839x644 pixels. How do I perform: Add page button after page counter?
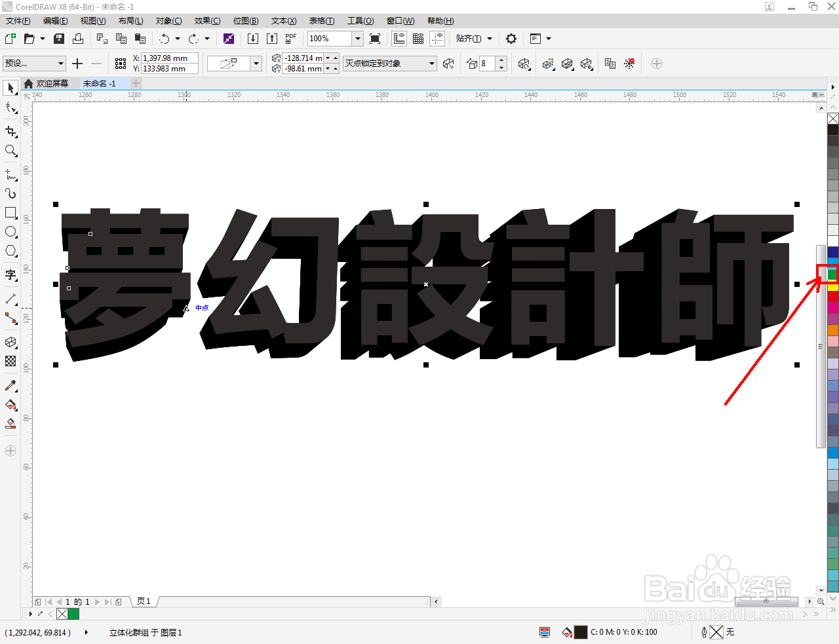119,601
